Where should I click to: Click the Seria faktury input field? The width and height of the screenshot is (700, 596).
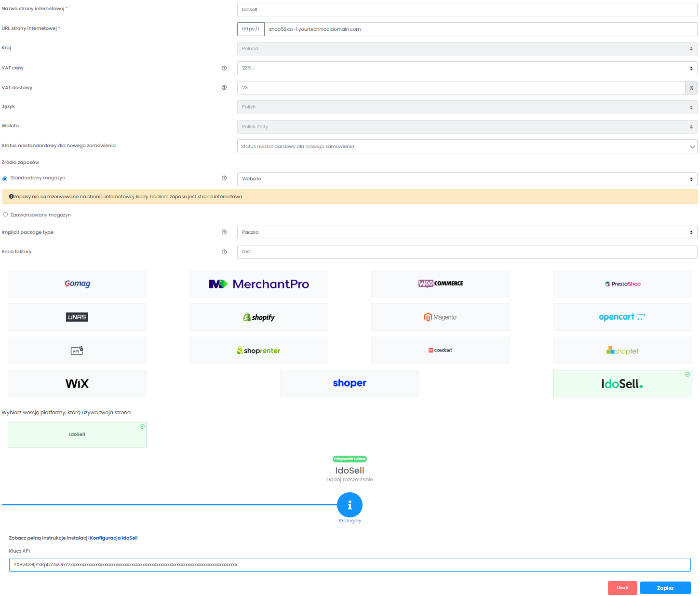coord(467,252)
